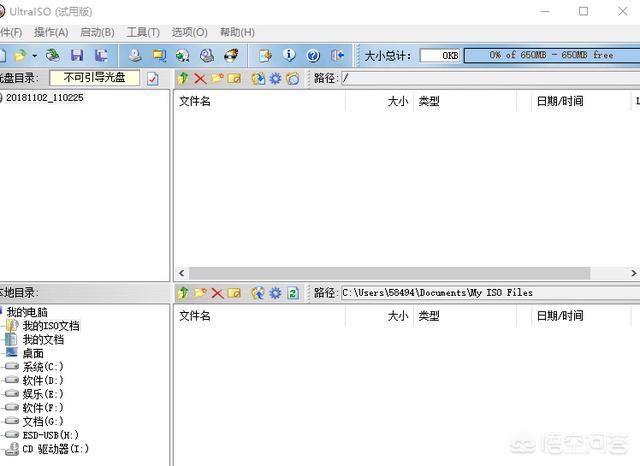Select the 娱乐(E:) drive
This screenshot has width=640, height=466.
coord(43,394)
